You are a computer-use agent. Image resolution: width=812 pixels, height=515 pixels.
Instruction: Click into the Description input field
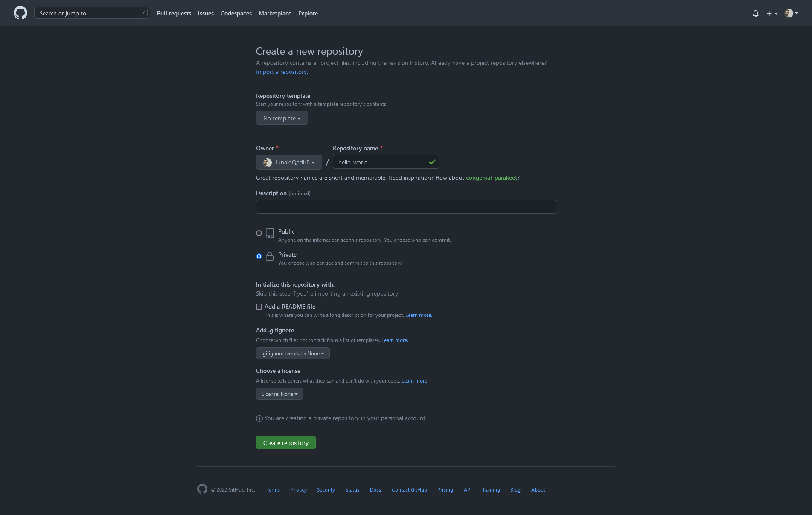click(x=406, y=207)
